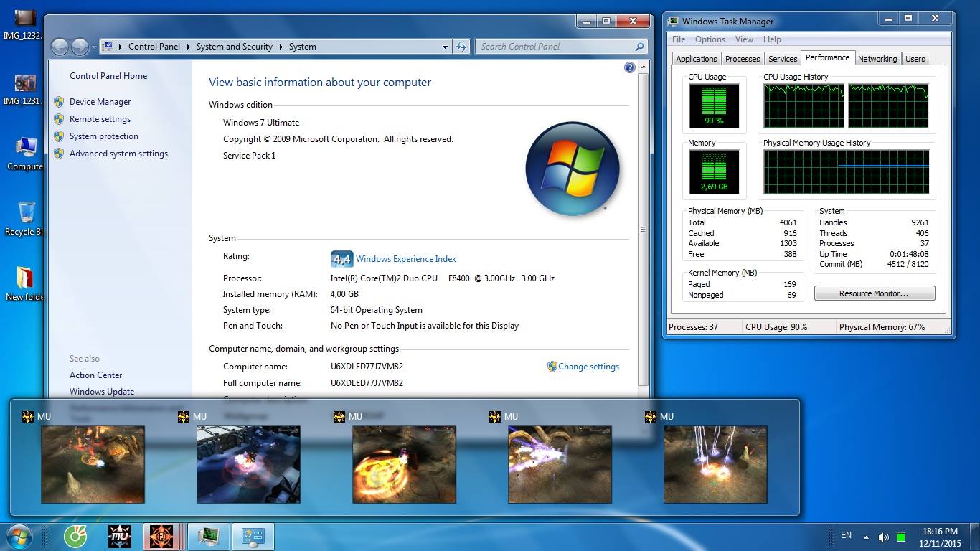Launch Coc Coc browser from taskbar
This screenshot has width=980, height=551.
coord(75,537)
